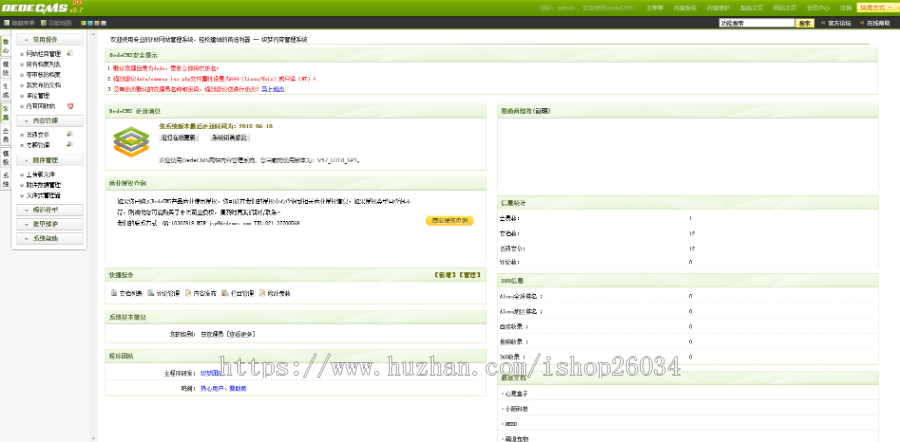Collapse the 附件管理 sidebar section
Screen dimensions: 900x442
pos(50,160)
